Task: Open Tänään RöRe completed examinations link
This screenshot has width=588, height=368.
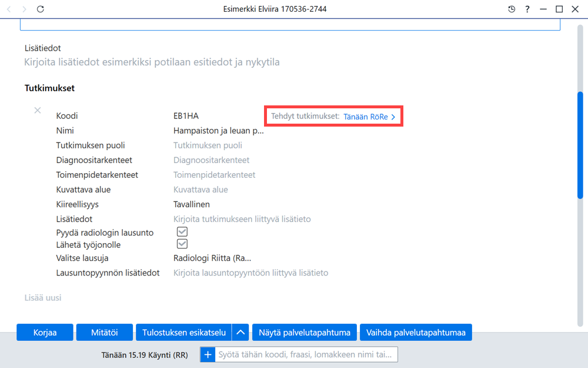Action: coord(369,117)
